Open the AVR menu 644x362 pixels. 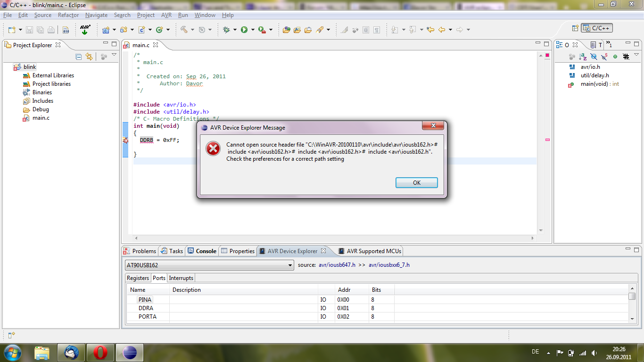[166, 15]
